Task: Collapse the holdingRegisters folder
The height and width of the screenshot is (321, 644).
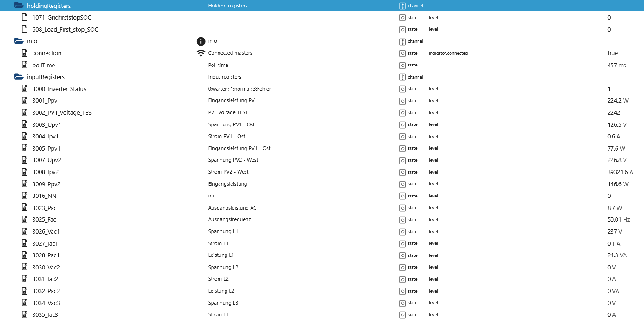Action: pyautogui.click(x=19, y=6)
